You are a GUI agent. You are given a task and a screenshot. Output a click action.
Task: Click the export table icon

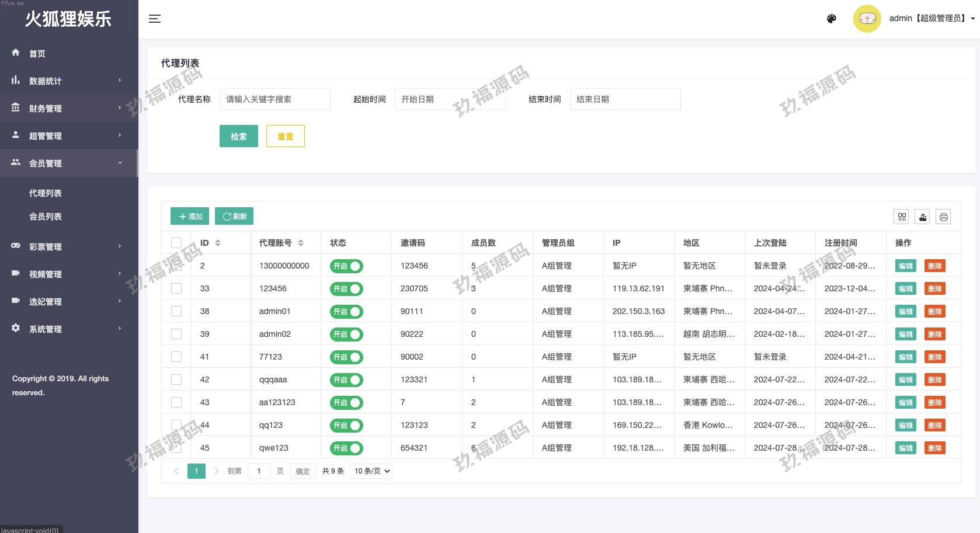tap(923, 217)
